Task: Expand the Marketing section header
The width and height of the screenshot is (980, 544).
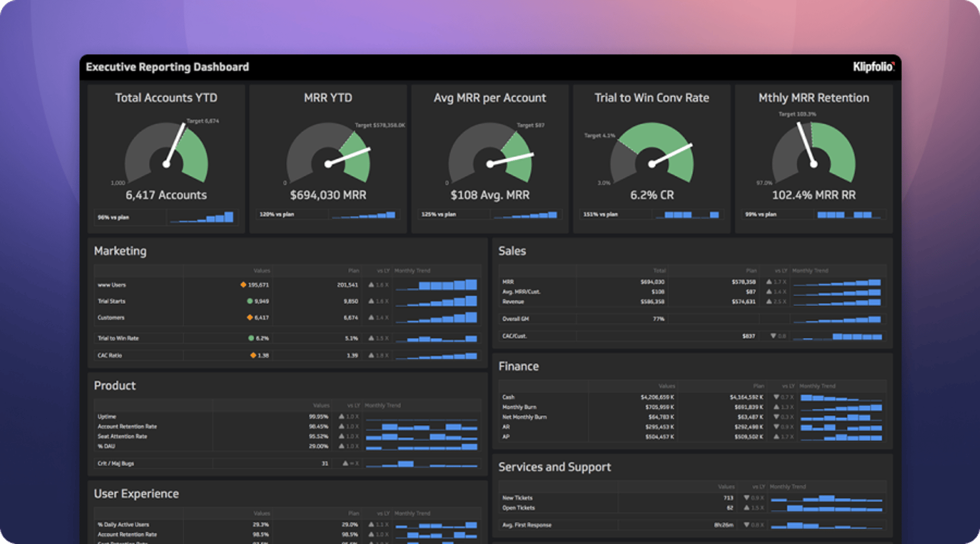Action: click(120, 251)
